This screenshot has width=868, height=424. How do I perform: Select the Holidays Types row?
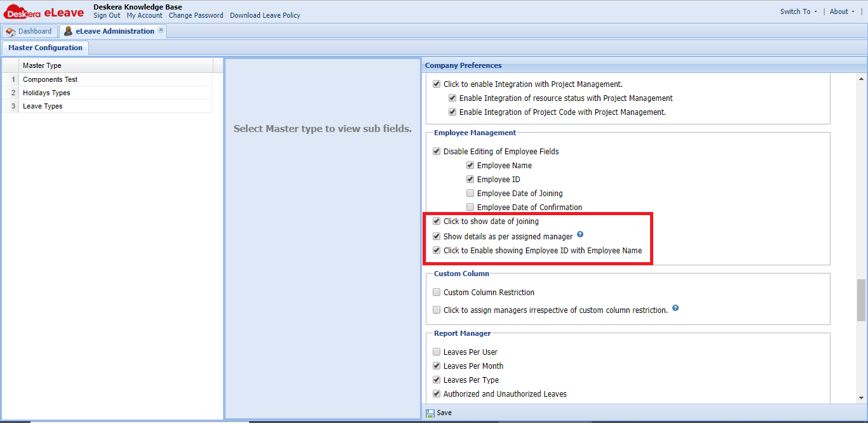point(107,93)
